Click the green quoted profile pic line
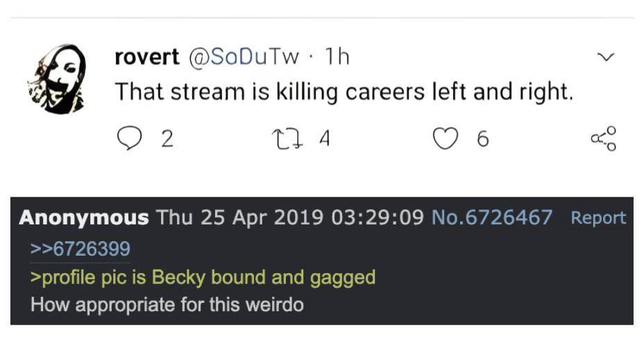 click(203, 278)
